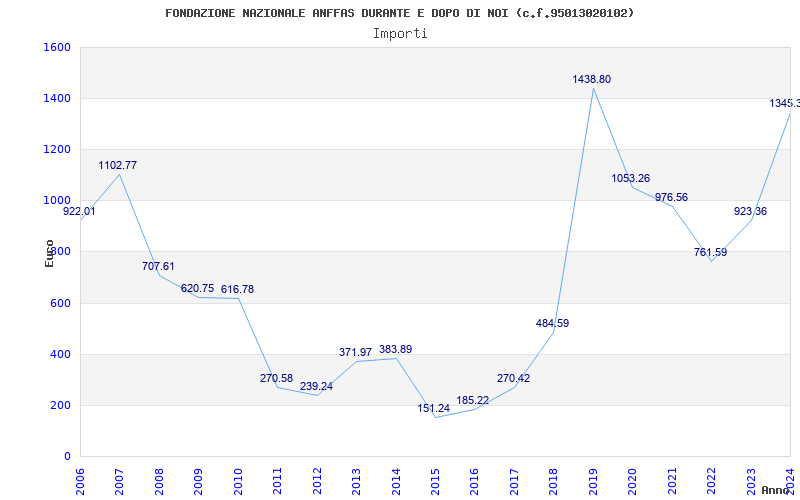Click data label 761.59

(710, 252)
